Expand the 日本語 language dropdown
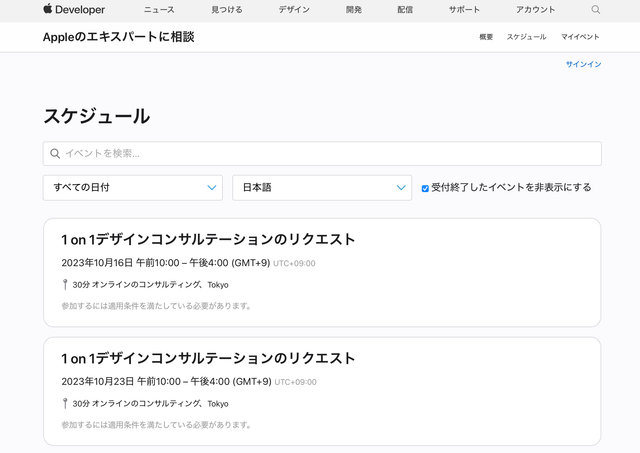Screen dimensions: 640x453 (x=322, y=188)
